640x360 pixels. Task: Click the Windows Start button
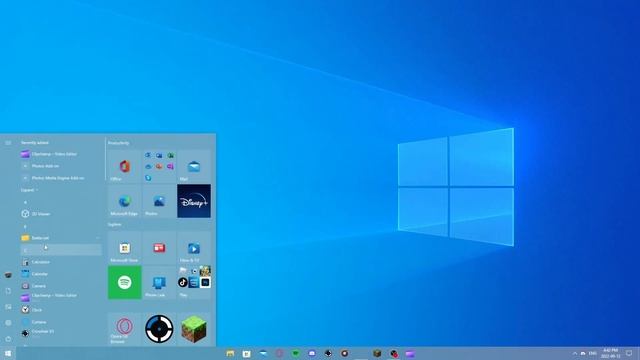click(x=8, y=353)
